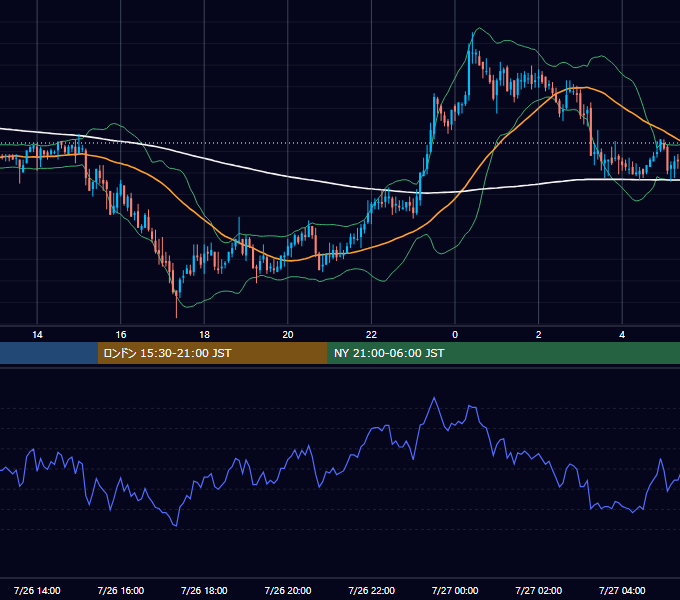
Task: Click the 7/27 00:00 date label
Action: coord(455,590)
